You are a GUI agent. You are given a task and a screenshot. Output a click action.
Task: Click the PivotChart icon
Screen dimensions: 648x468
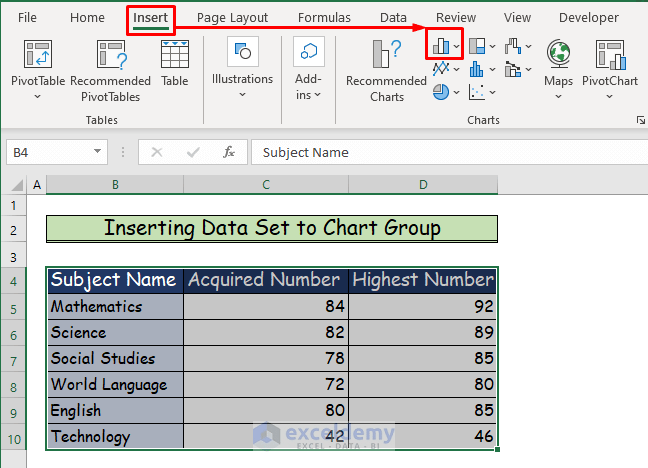click(x=610, y=54)
